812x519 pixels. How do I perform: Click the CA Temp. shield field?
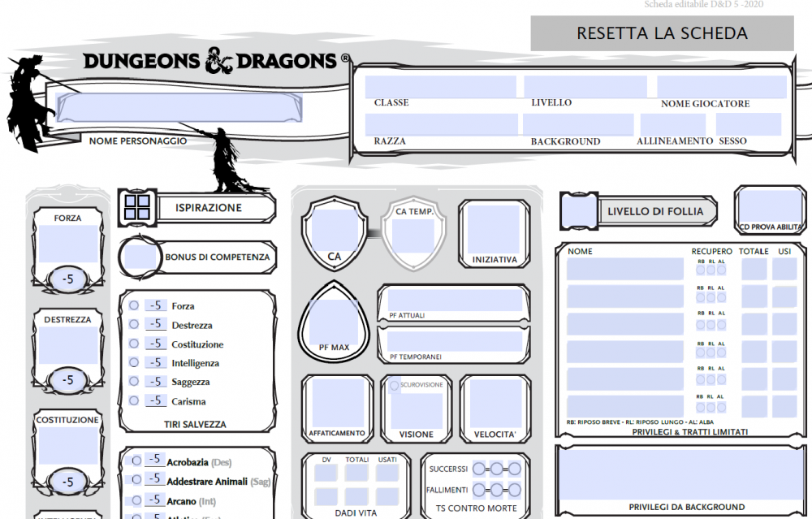412,236
